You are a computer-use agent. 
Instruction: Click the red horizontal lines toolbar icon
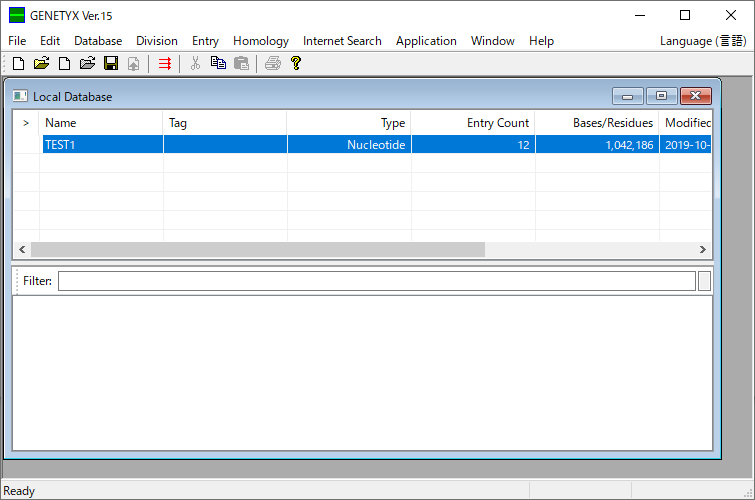coord(165,63)
